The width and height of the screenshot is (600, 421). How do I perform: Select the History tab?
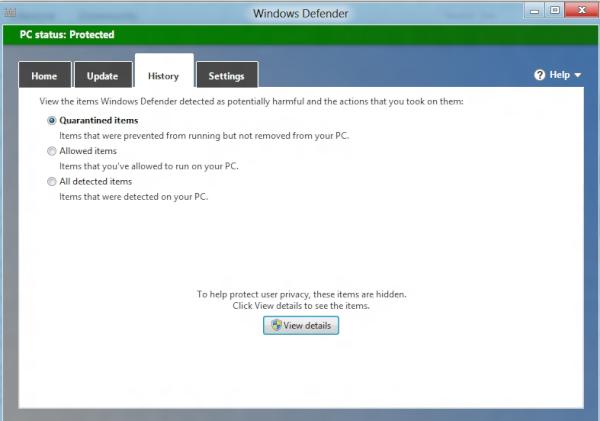point(164,71)
